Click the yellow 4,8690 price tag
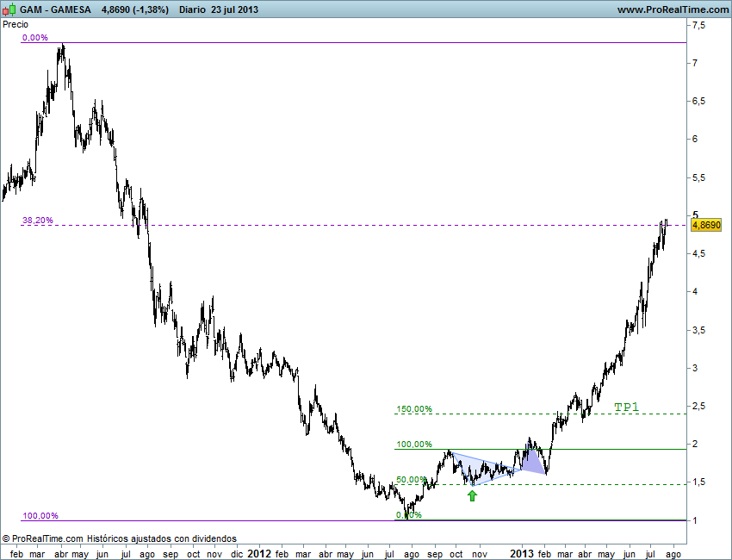 706,225
